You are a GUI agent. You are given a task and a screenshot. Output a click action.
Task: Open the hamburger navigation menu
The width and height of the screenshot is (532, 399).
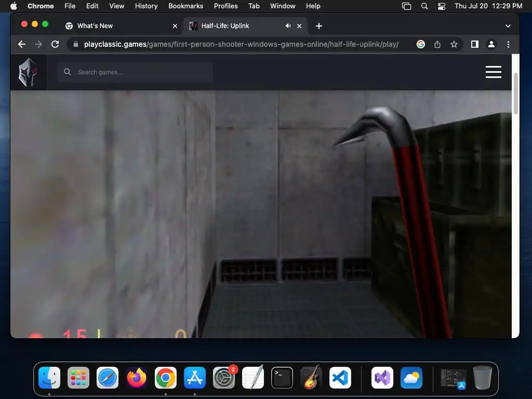[x=494, y=72]
